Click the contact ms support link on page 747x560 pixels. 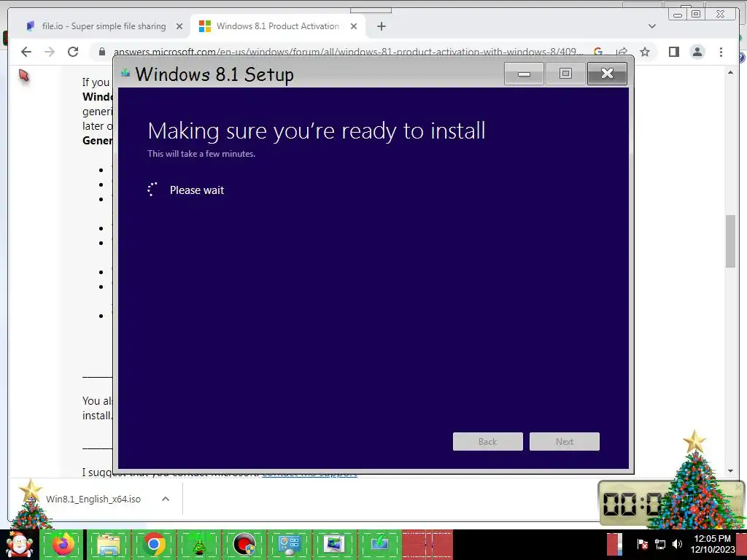[309, 474]
